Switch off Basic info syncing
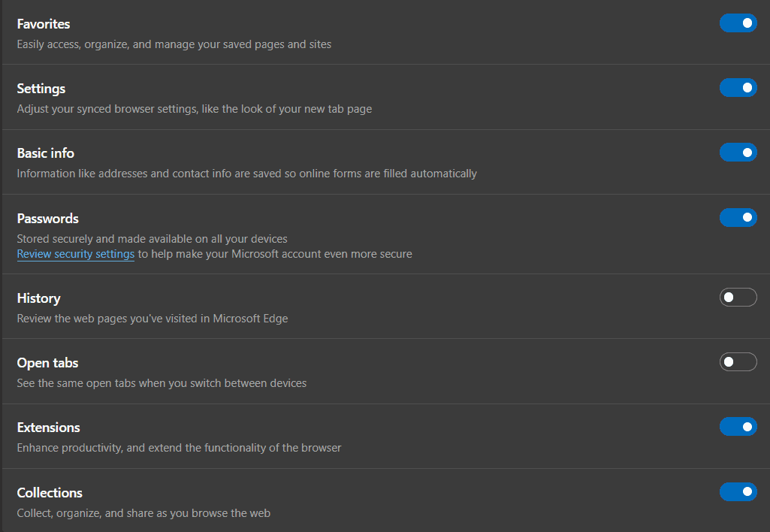This screenshot has width=770, height=532. tap(738, 153)
